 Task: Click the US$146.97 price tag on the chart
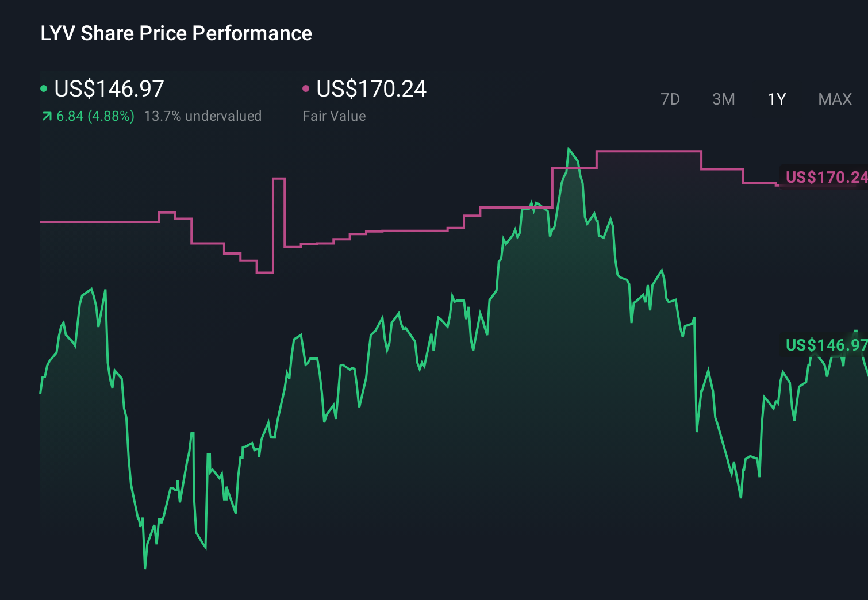(x=825, y=345)
